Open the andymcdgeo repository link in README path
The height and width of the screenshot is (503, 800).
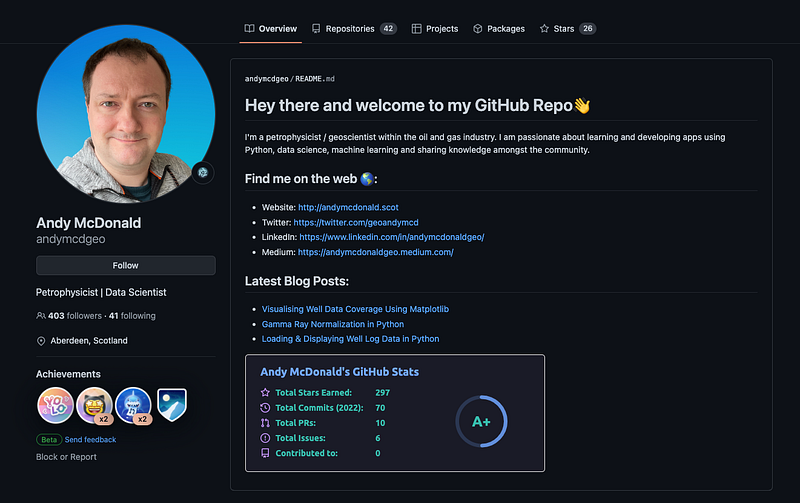(266, 79)
